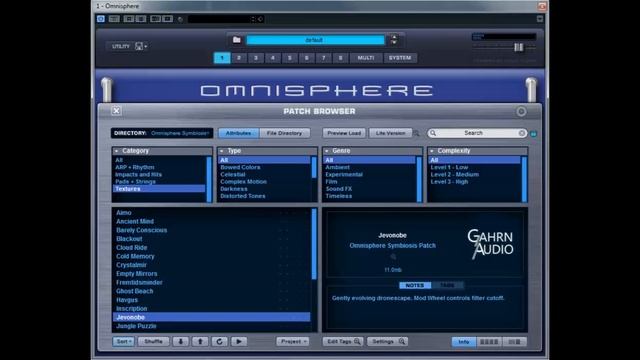640x360 pixels.
Task: Select the Cold Memory patch
Action: pos(135,256)
